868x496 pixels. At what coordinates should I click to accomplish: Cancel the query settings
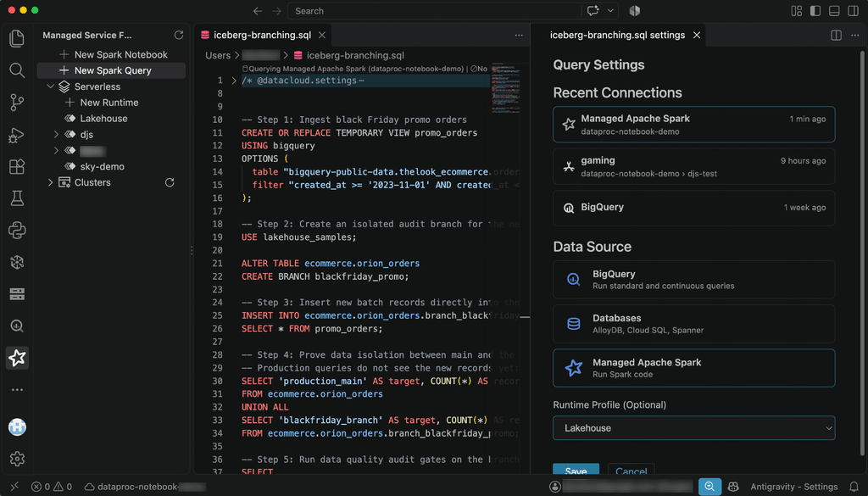(631, 471)
